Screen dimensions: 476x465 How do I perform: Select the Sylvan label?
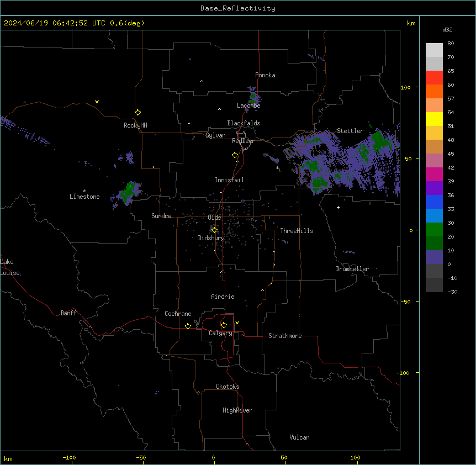[215, 135]
